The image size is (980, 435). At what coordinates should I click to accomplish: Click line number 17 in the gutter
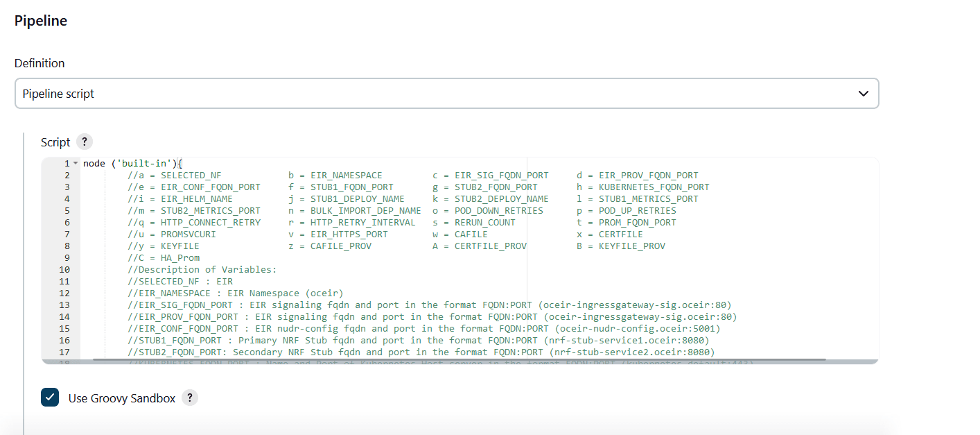[x=64, y=352]
